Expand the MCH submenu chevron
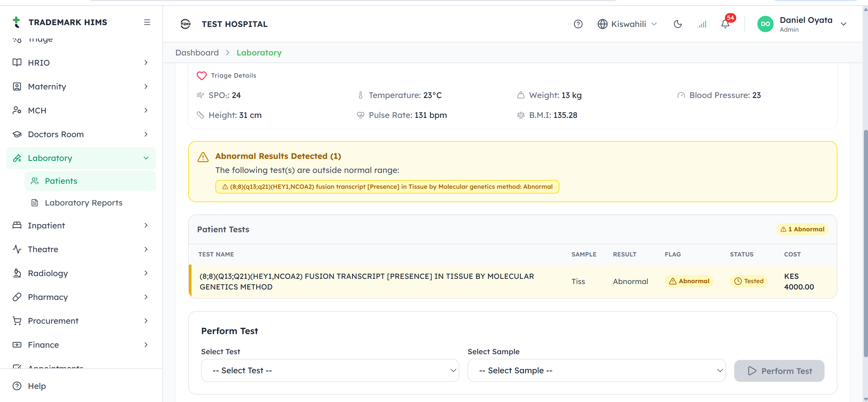Viewport: 868px width, 402px height. point(146,110)
